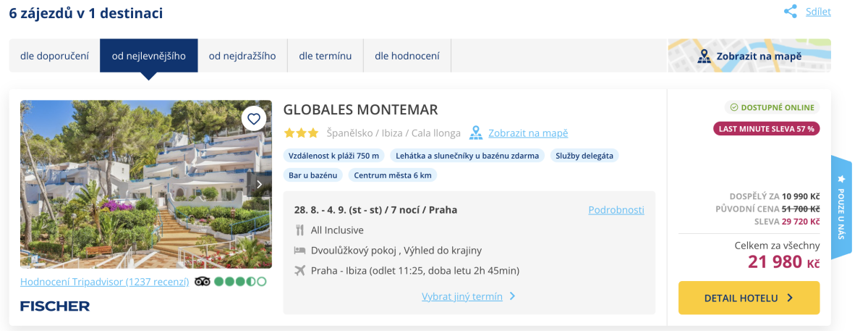
Task: Click the map pin icon beside Cala llonga
Action: click(475, 133)
